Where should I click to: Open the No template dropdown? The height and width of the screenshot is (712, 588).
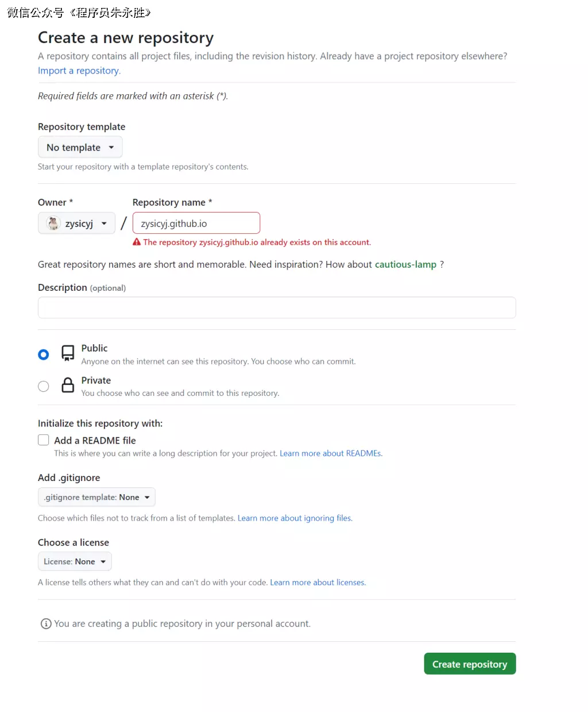pyautogui.click(x=80, y=147)
